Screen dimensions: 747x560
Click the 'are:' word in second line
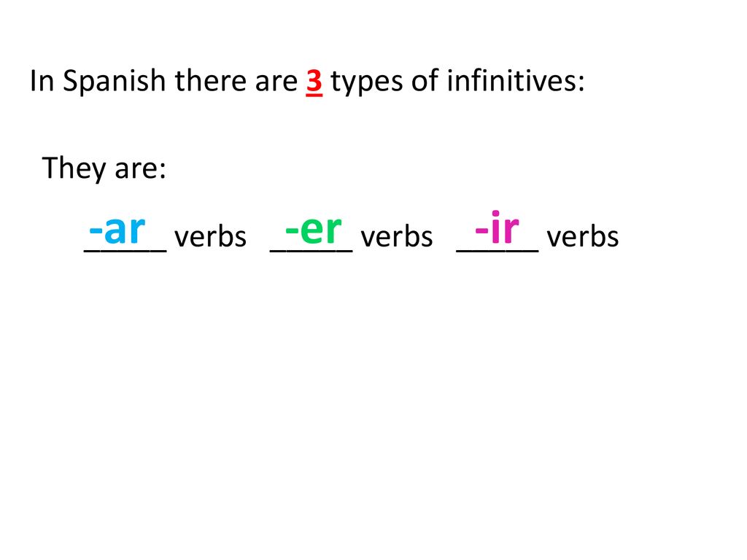coord(141,171)
